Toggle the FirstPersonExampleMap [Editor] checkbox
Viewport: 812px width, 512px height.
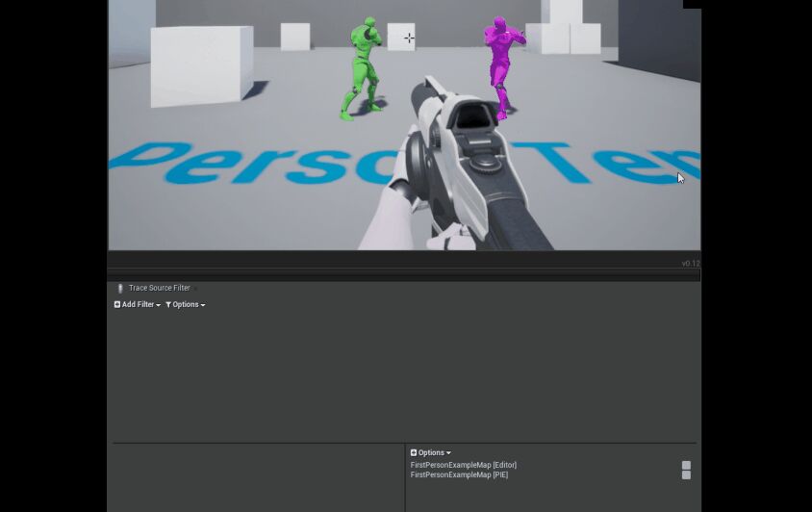(x=686, y=466)
